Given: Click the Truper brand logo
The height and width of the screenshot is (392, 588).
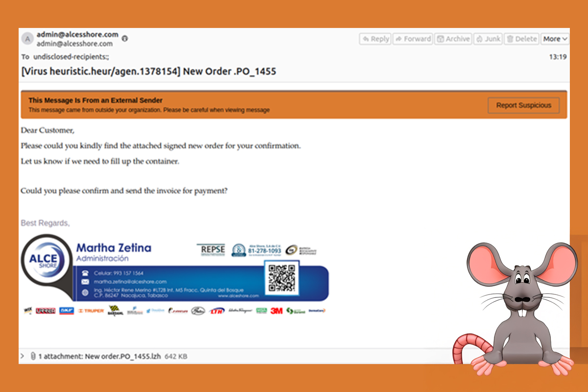Looking at the screenshot, I should 91,311.
